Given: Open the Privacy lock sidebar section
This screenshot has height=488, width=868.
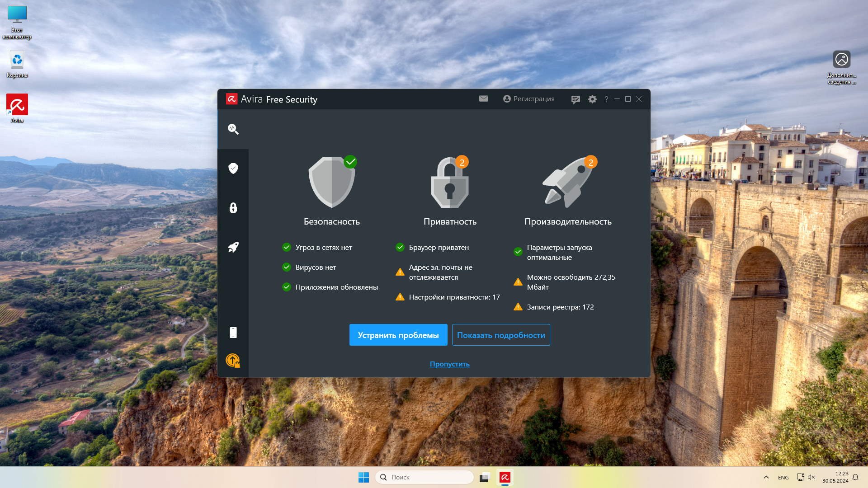Looking at the screenshot, I should (x=233, y=208).
